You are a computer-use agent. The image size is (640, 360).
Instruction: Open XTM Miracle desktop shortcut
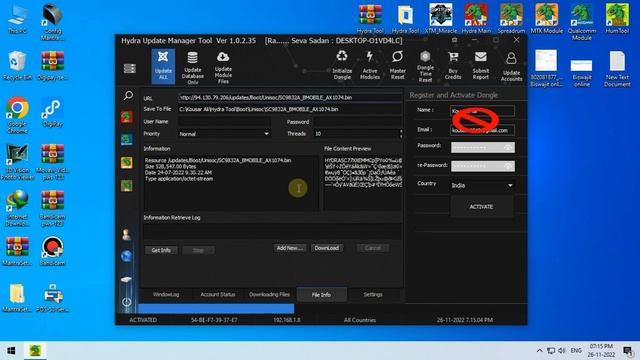(441, 19)
